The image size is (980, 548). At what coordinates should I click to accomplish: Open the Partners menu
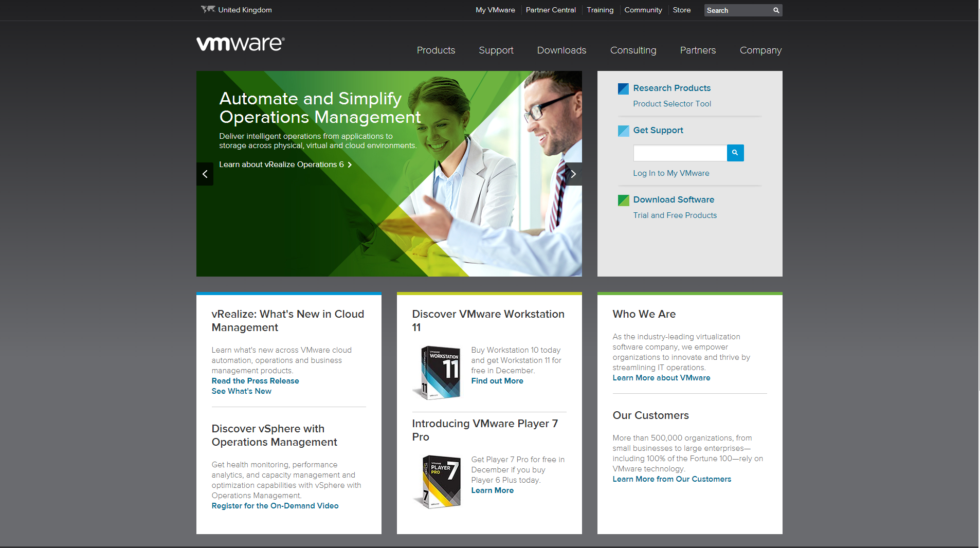[698, 50]
